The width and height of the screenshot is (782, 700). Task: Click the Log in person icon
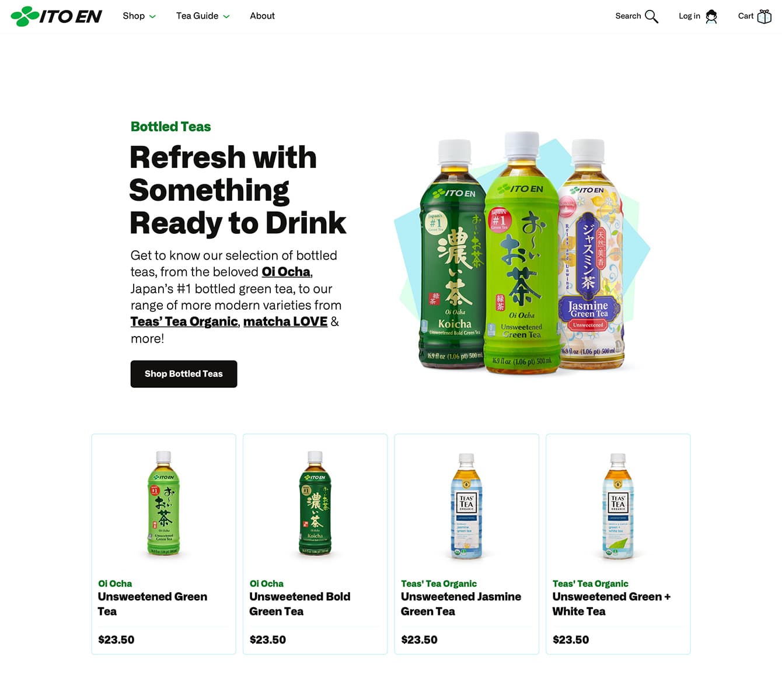pos(711,16)
